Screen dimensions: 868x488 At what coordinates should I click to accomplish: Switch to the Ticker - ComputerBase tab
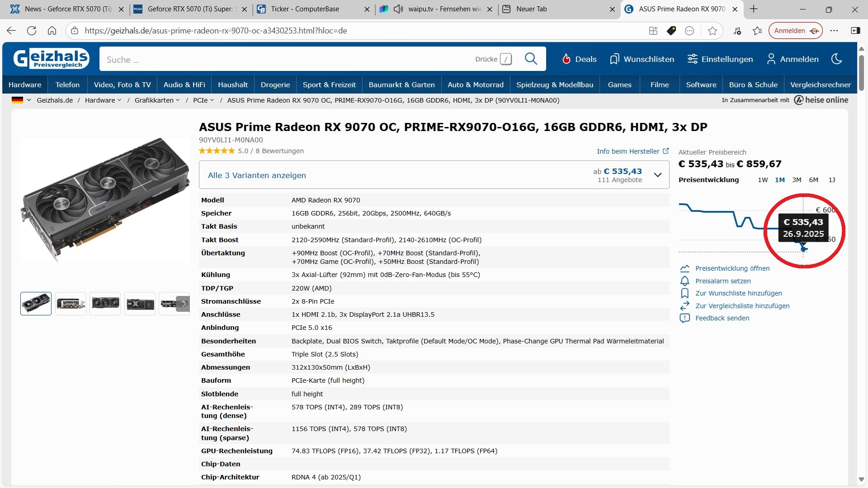(305, 9)
